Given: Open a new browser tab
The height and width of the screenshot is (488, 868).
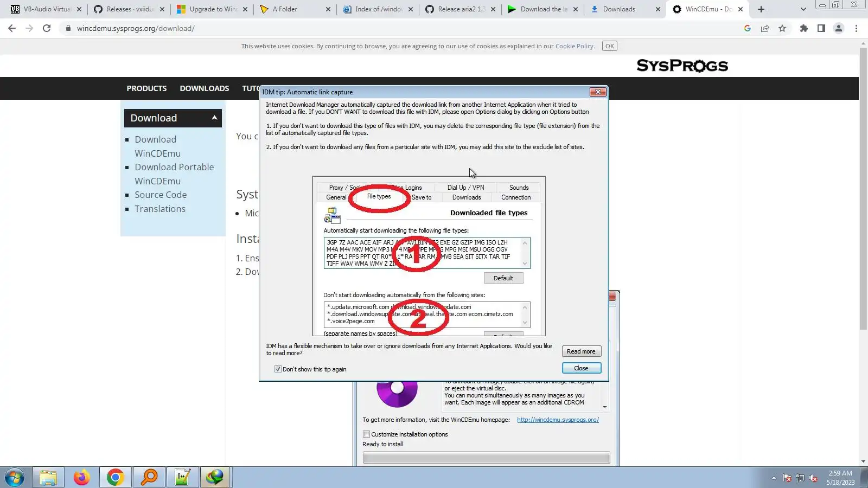Looking at the screenshot, I should coord(761,9).
